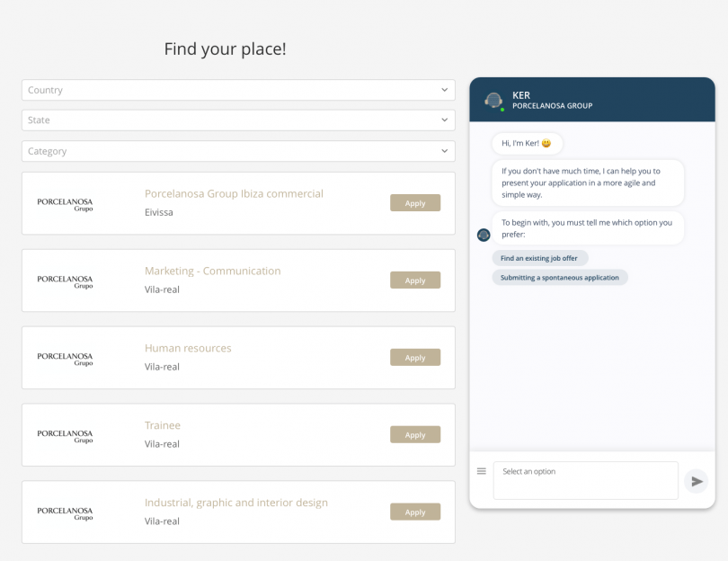Apply to the Marketing - Communication job
This screenshot has height=561, width=728.
click(414, 280)
